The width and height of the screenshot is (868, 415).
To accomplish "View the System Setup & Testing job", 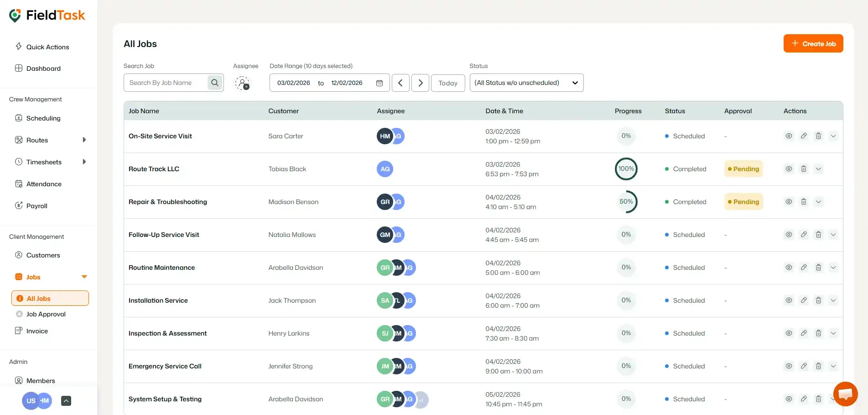I will [x=789, y=399].
